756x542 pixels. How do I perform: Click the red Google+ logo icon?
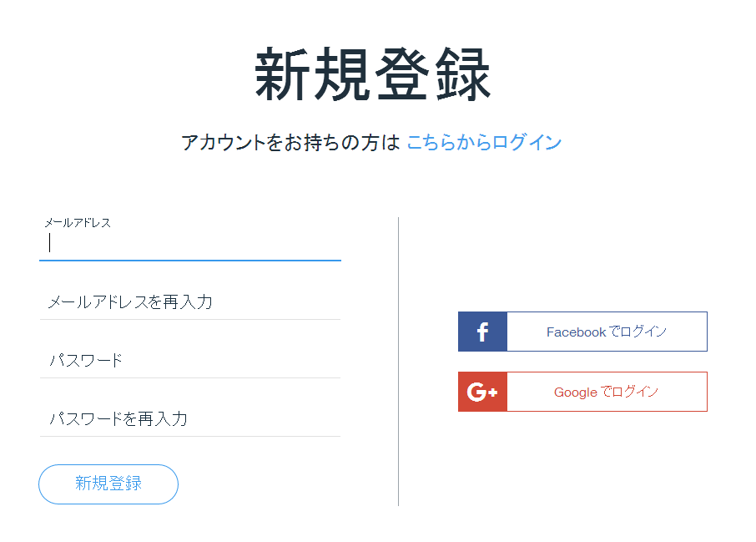pyautogui.click(x=482, y=392)
